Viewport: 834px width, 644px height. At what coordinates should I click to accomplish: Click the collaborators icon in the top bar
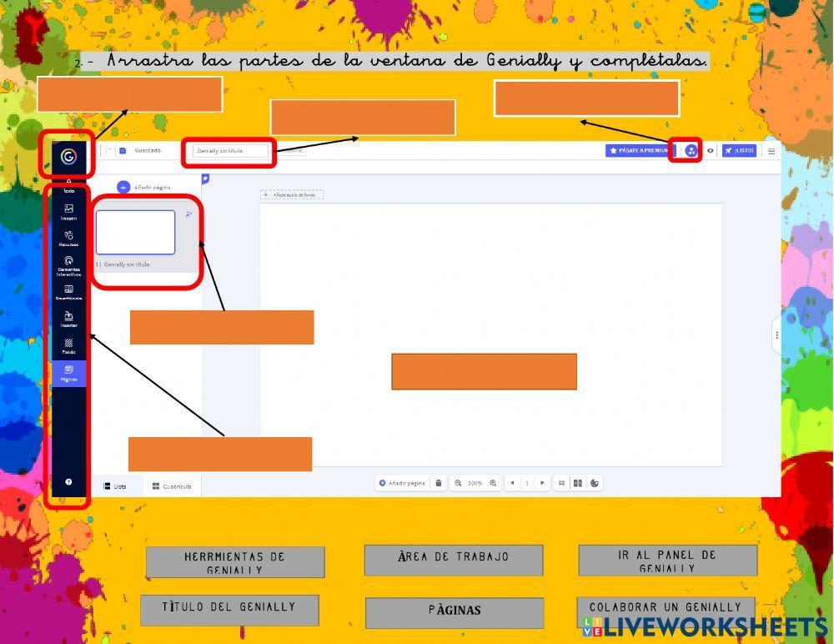coord(691,151)
